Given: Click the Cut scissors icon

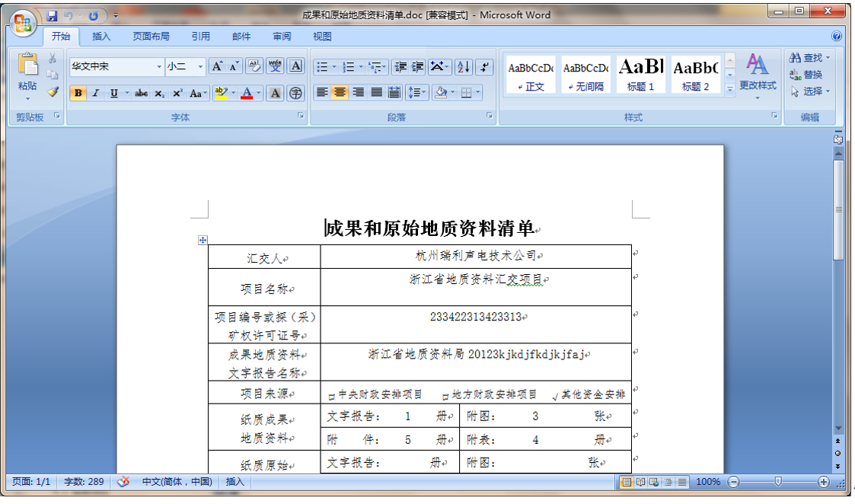Looking at the screenshot, I should pos(53,58).
